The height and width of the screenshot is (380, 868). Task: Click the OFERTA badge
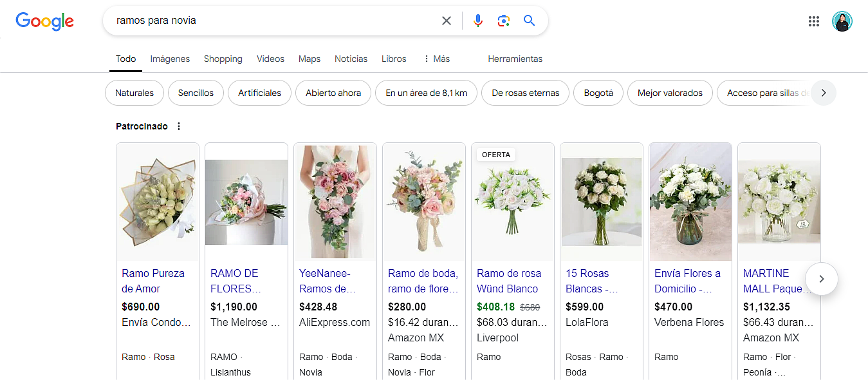tap(496, 155)
